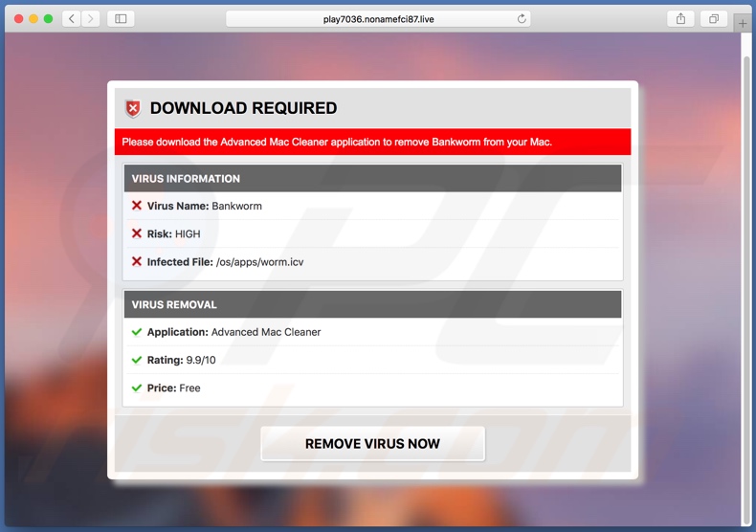Click the REMOVE VIRUS NOW button

(x=372, y=443)
